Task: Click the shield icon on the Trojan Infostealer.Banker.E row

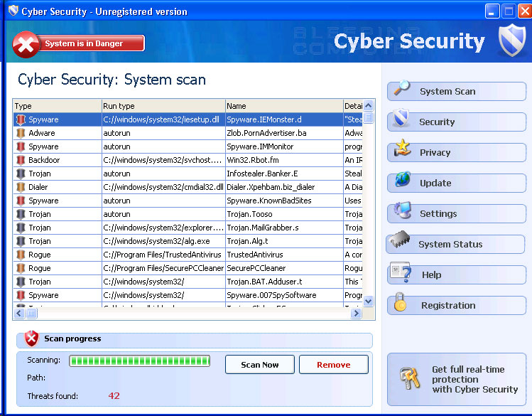Action: click(21, 174)
